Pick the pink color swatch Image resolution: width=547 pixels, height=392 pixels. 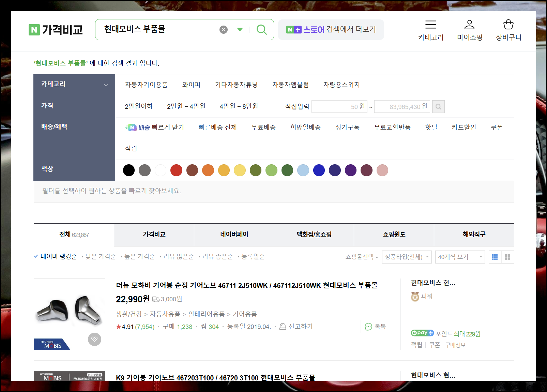pyautogui.click(x=382, y=170)
